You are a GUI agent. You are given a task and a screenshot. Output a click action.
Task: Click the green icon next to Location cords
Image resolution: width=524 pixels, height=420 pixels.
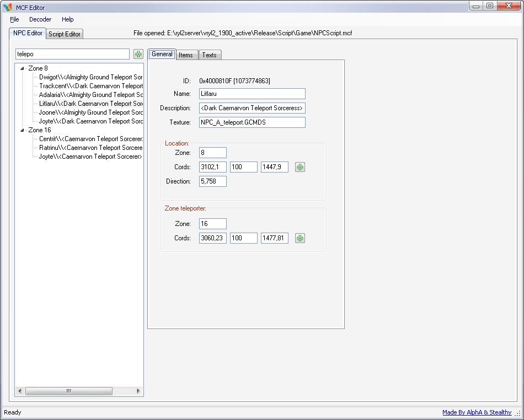tap(300, 167)
